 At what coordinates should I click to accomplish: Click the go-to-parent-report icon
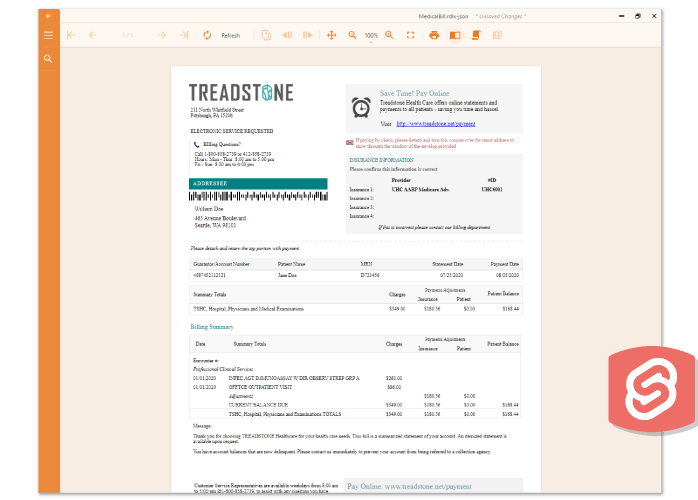[x=266, y=35]
